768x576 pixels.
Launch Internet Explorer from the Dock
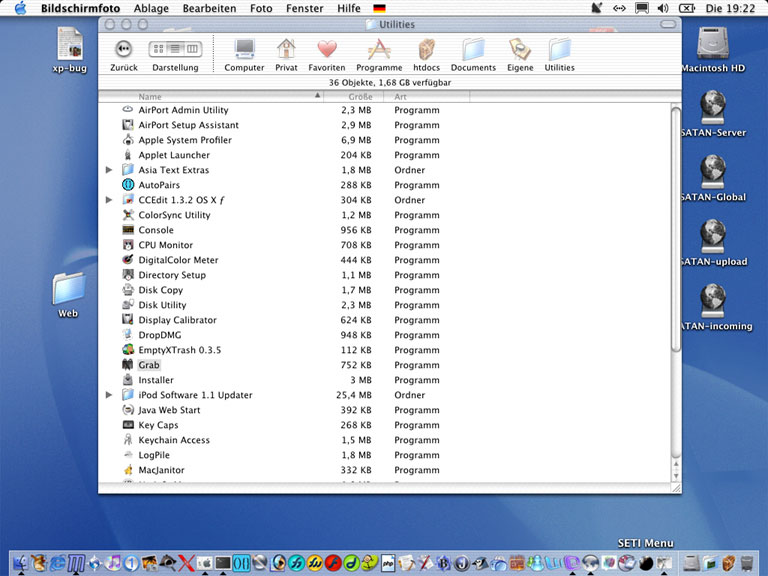(x=57, y=563)
